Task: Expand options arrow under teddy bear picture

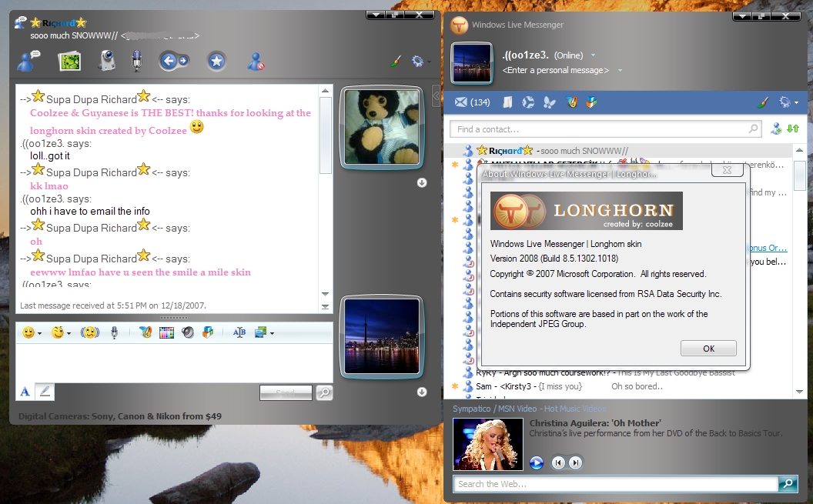Action: tap(422, 183)
